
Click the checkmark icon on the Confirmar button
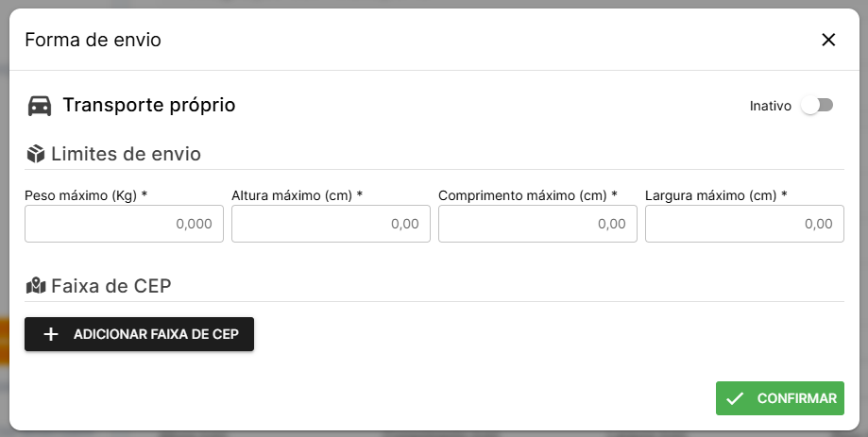(x=735, y=398)
